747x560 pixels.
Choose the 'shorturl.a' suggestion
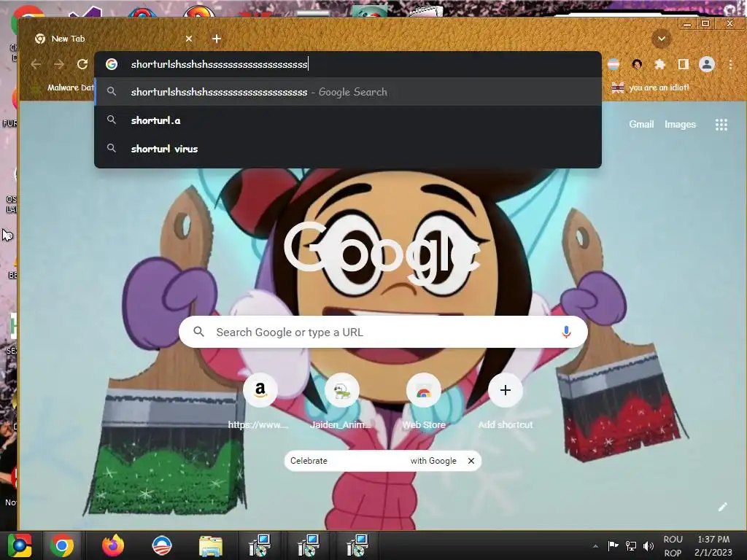348,120
